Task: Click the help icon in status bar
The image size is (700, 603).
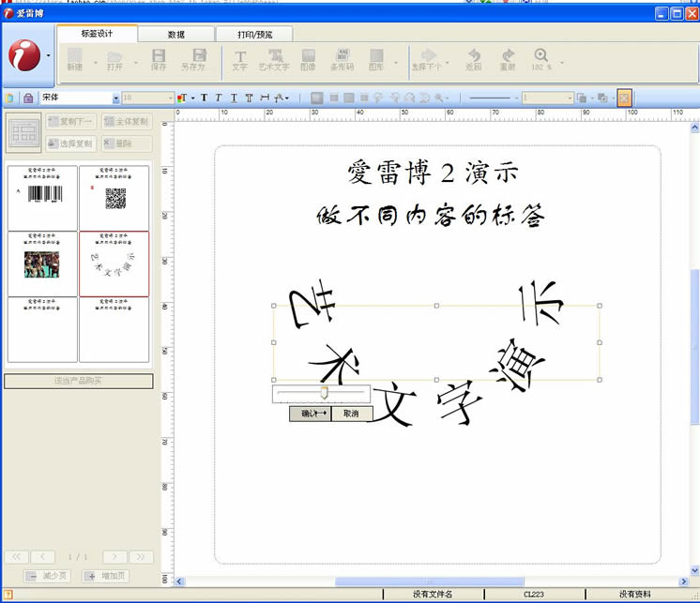Action: click(x=8, y=594)
